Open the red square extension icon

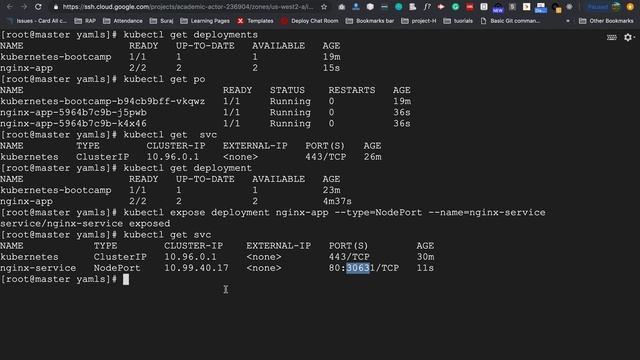tap(470, 7)
